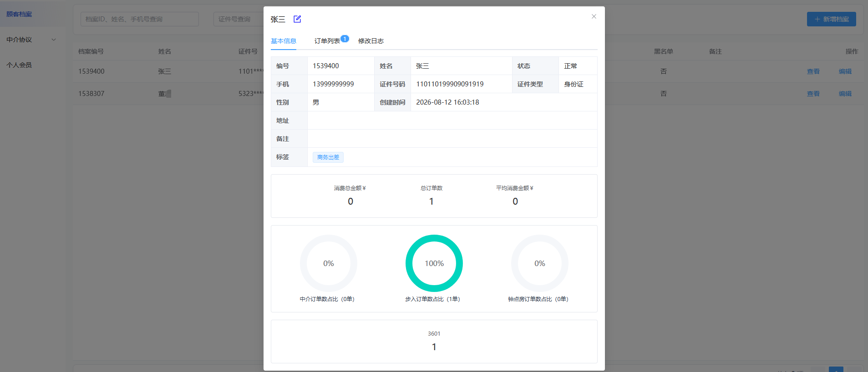The width and height of the screenshot is (868, 372).
Task: Click 编辑 for record 1538307
Action: click(x=845, y=94)
